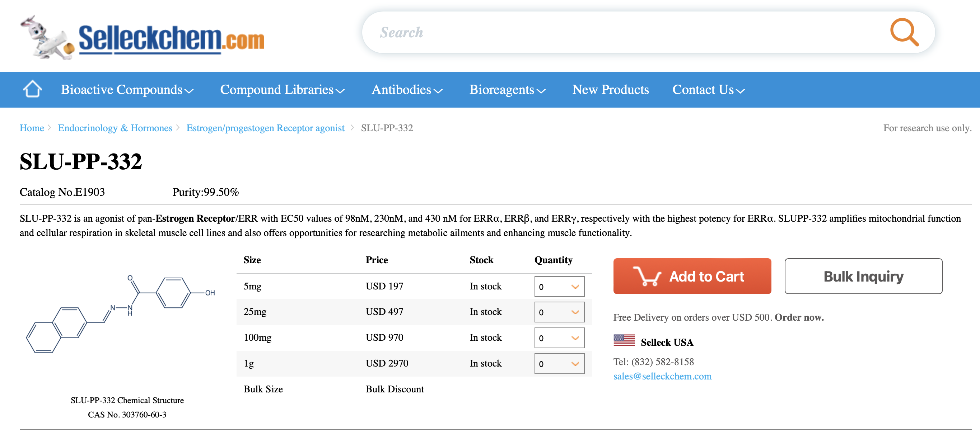Click Bulk Size text
The width and height of the screenshot is (980, 439).
(263, 389)
